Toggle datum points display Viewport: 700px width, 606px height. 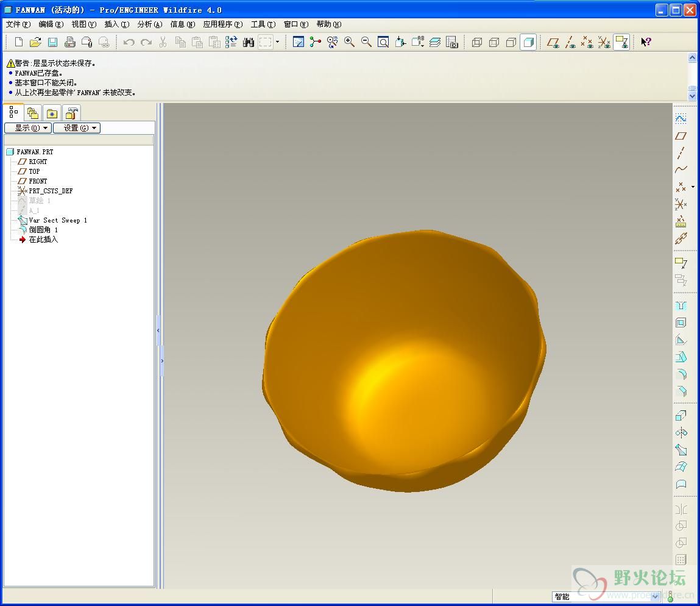pos(587,42)
